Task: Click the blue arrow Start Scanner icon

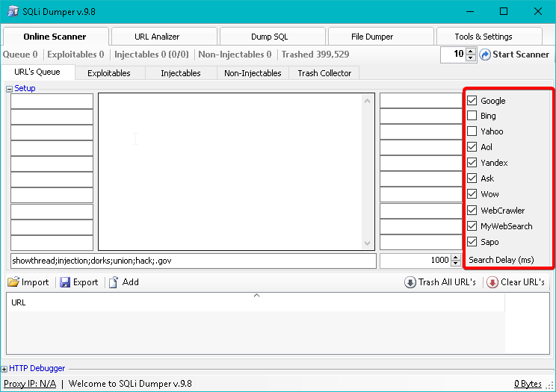Action: [x=485, y=55]
